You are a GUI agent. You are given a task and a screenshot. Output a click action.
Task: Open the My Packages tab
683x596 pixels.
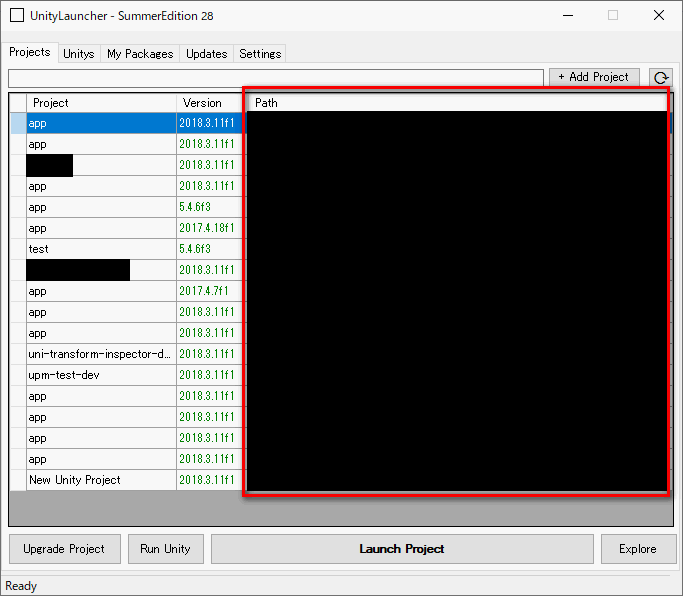click(140, 54)
